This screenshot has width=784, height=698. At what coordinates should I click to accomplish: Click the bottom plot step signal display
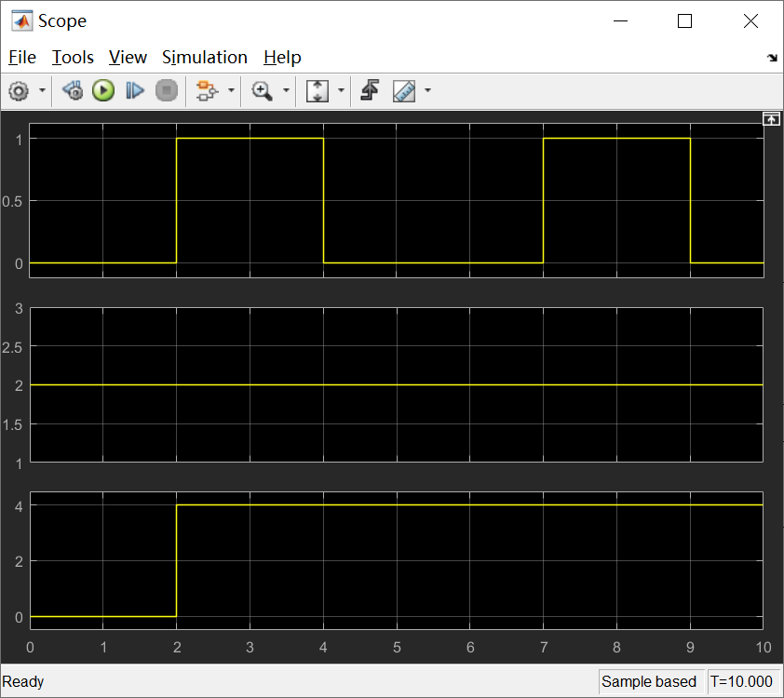(x=397, y=560)
